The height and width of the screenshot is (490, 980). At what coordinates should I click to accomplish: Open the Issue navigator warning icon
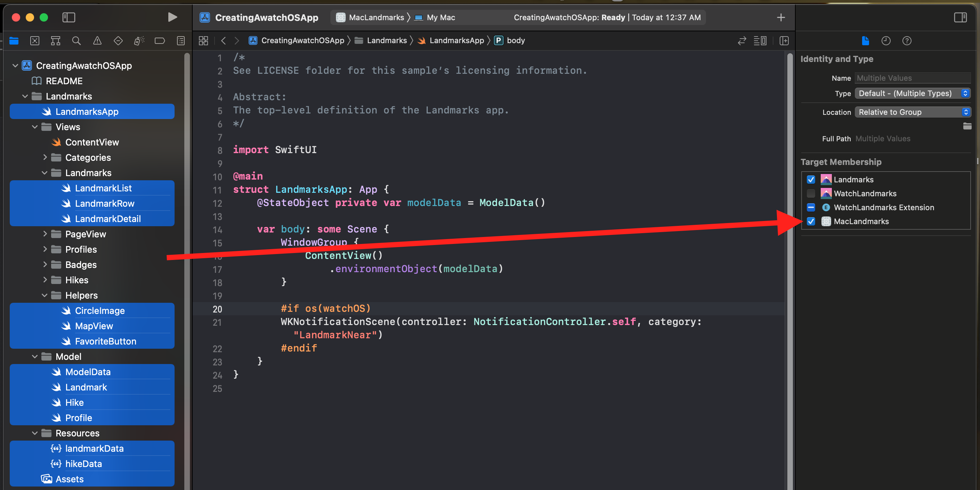point(97,41)
